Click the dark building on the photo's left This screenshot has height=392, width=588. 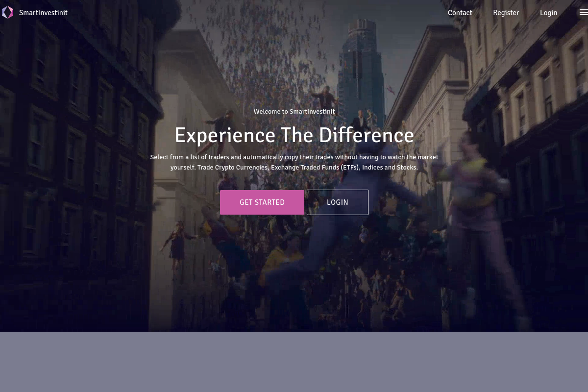[73, 147]
